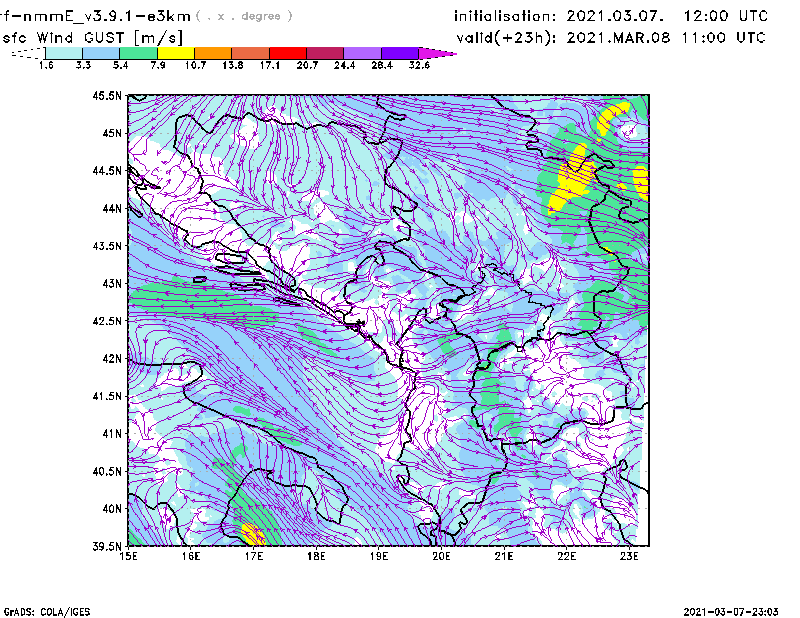The height and width of the screenshot is (618, 800).
Task: Click the 39.5N latitude label
Action: [107, 547]
